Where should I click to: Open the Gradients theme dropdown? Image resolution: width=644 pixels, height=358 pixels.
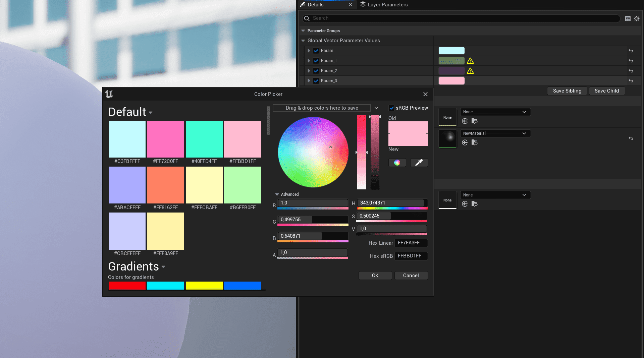click(x=163, y=267)
